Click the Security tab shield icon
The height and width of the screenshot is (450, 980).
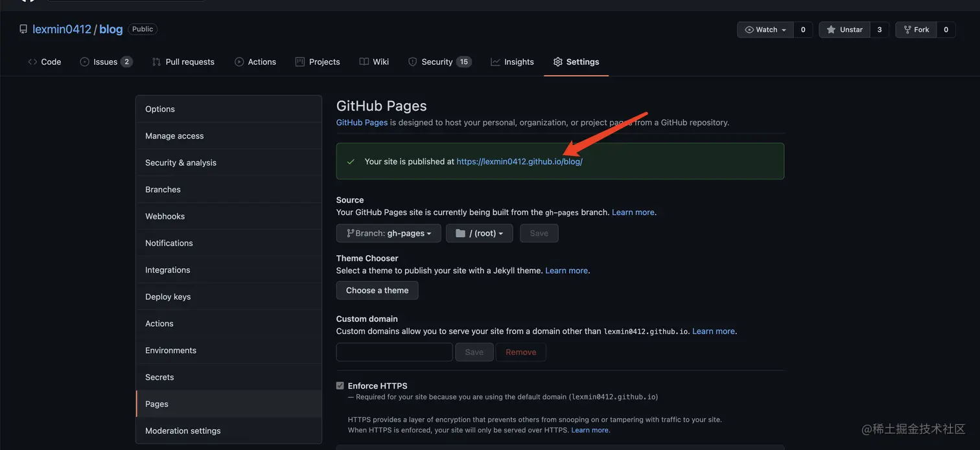click(x=412, y=62)
